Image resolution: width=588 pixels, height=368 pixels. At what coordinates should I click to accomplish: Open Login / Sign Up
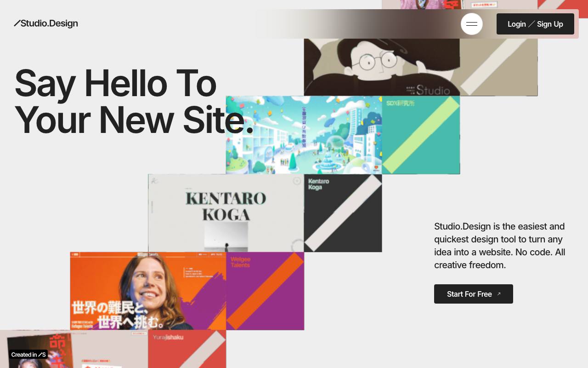click(x=535, y=24)
